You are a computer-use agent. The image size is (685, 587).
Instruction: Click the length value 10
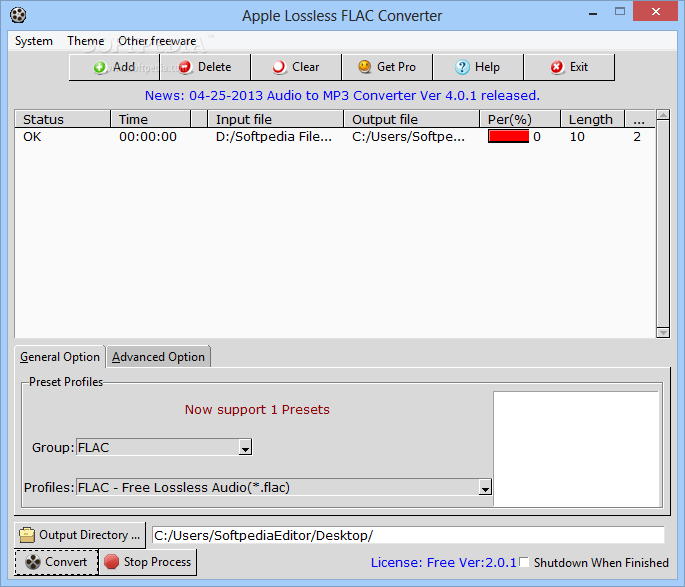pyautogui.click(x=577, y=137)
